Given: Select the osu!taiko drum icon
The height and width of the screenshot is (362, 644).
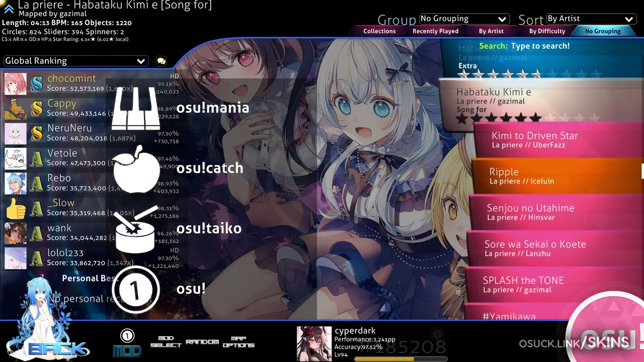Looking at the screenshot, I should pyautogui.click(x=136, y=229).
